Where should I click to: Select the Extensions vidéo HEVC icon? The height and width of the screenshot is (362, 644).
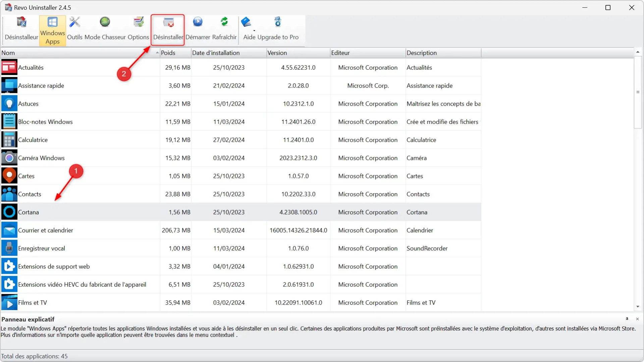pyautogui.click(x=9, y=285)
